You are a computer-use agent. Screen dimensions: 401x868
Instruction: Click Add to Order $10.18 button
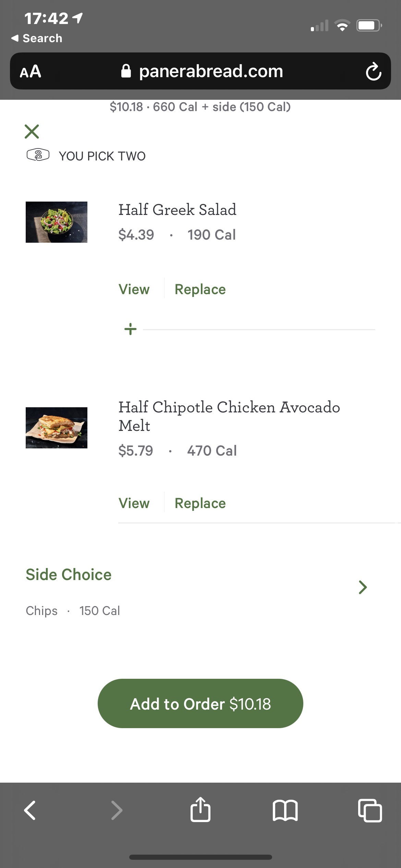(200, 704)
